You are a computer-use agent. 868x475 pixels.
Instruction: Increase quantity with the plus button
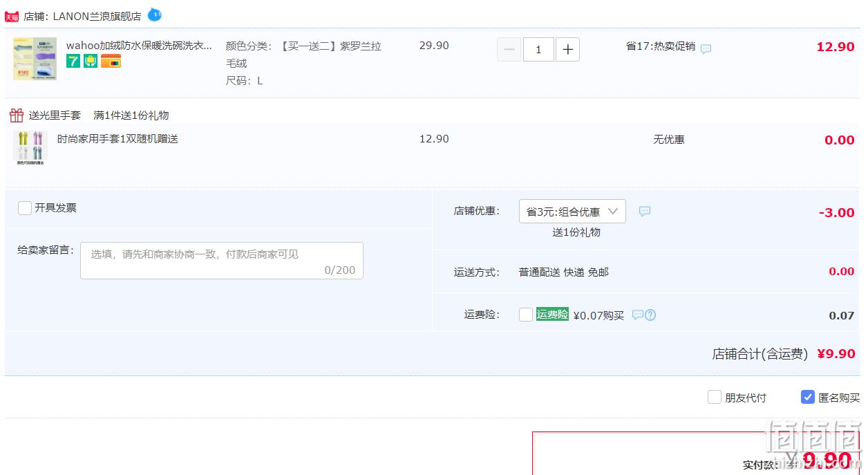[567, 50]
